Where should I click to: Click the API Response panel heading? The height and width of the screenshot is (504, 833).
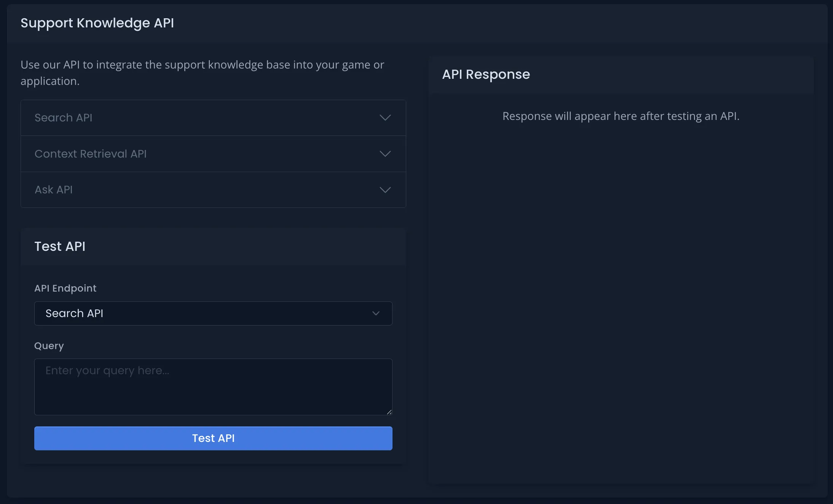click(486, 74)
